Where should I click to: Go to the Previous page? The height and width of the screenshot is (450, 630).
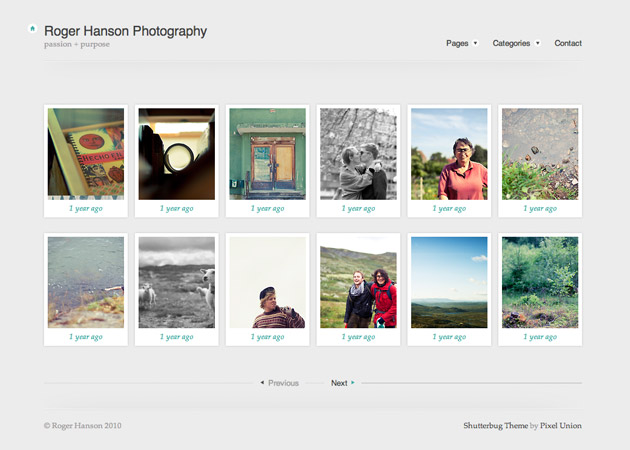[x=283, y=383]
